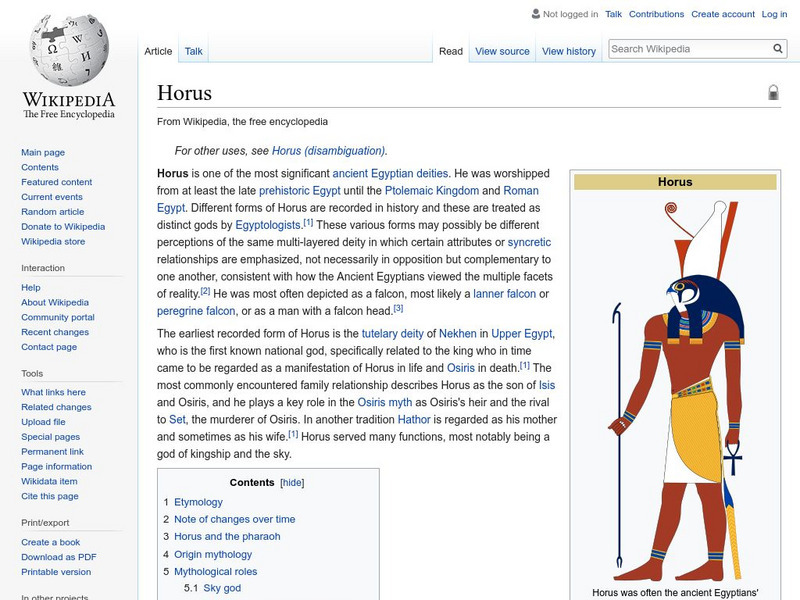Image resolution: width=800 pixels, height=600 pixels.
Task: Open the View history tab
Action: tap(569, 51)
